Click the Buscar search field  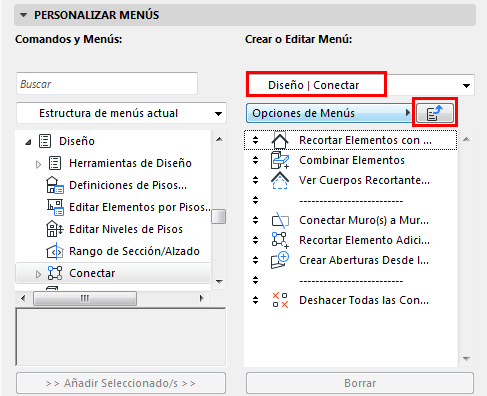coord(107,84)
